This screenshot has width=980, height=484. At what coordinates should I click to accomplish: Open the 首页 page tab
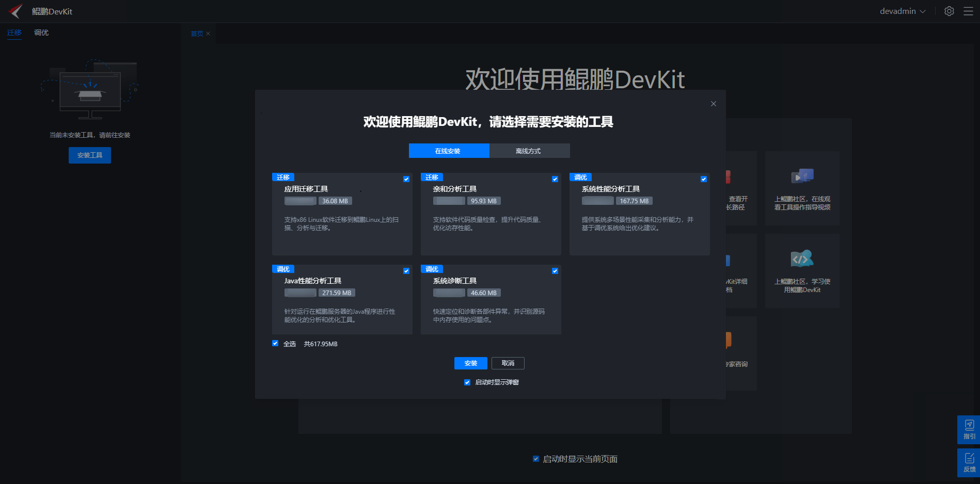coord(197,34)
